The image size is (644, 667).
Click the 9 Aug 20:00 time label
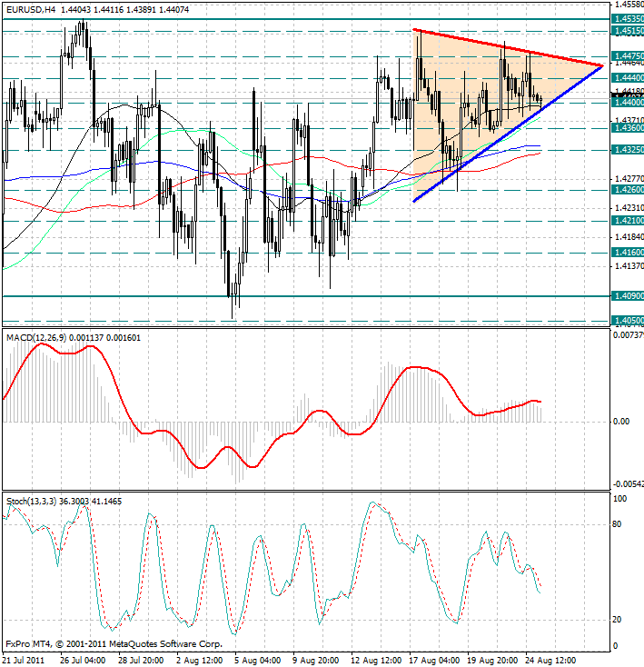point(316,661)
